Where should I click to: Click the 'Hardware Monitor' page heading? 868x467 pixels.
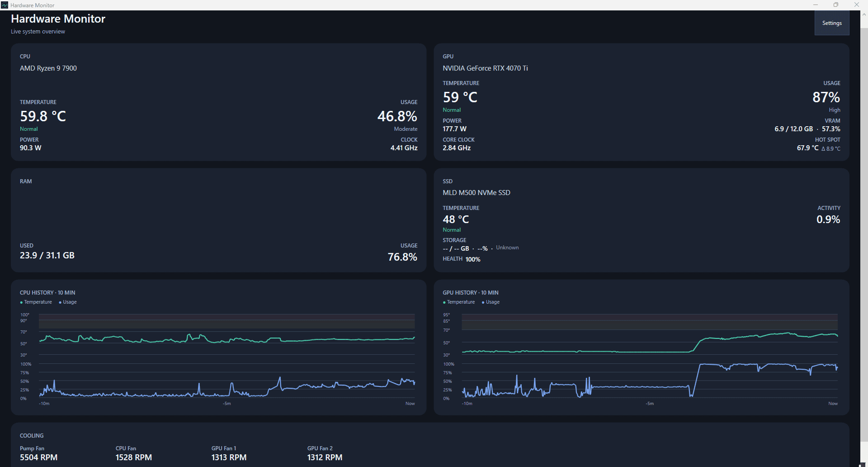click(58, 19)
